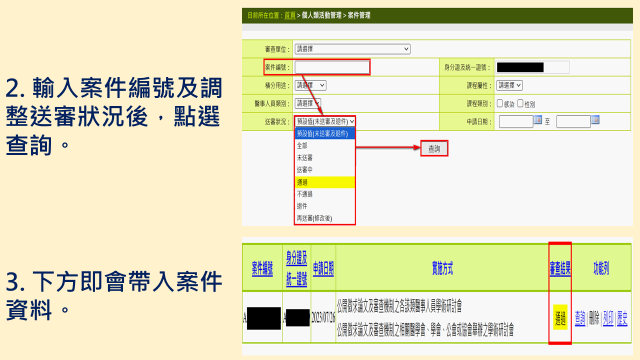Open calendar icon for application end date
Screen dimensions: 640x360
[595, 120]
